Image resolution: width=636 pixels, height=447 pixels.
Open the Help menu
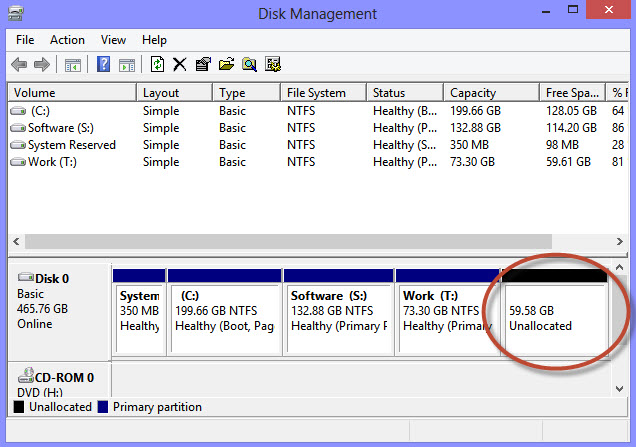154,40
